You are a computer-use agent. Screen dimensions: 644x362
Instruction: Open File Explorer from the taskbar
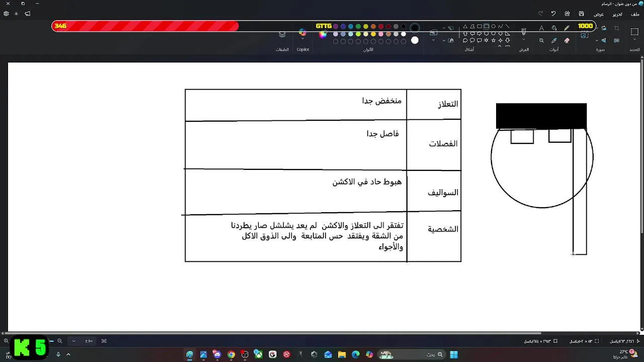[x=342, y=354]
